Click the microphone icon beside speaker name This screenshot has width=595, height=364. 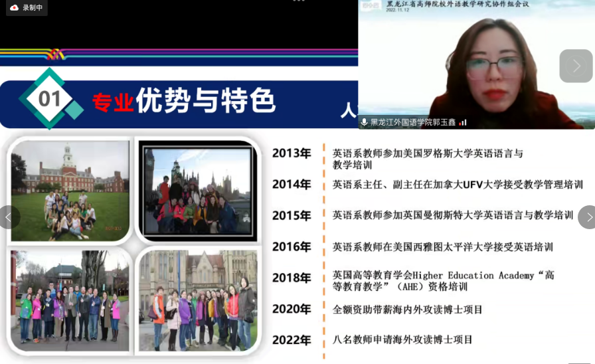[364, 122]
